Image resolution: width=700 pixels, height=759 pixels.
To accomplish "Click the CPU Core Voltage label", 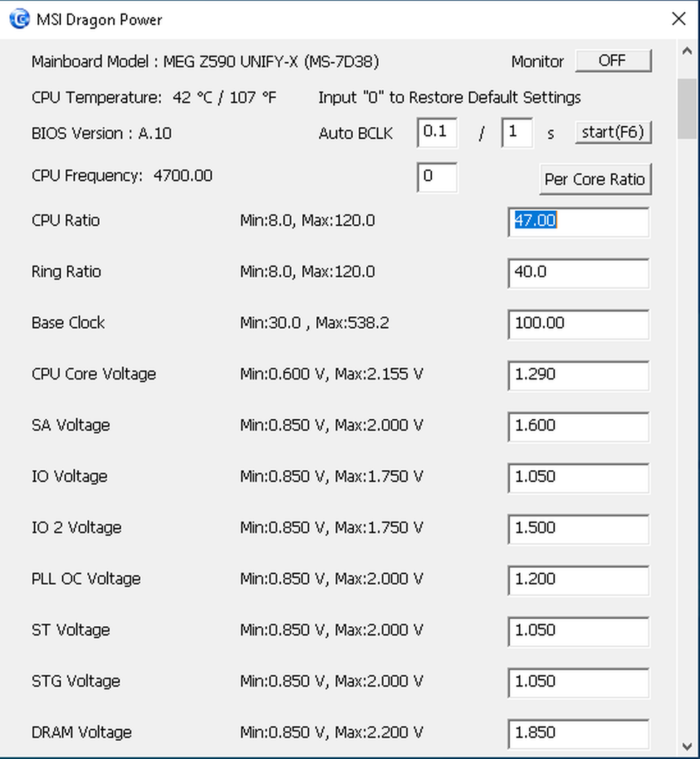I will tap(94, 374).
